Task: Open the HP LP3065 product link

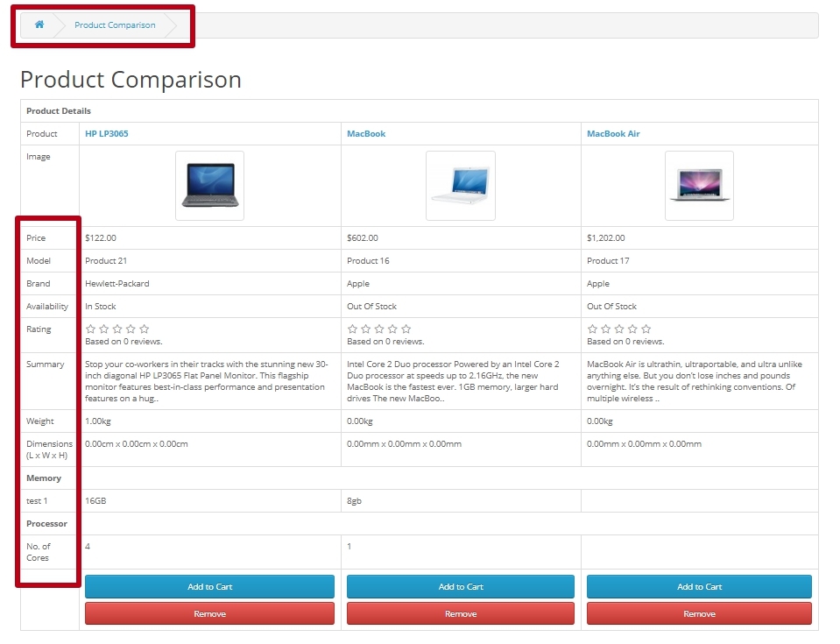Action: 107,134
